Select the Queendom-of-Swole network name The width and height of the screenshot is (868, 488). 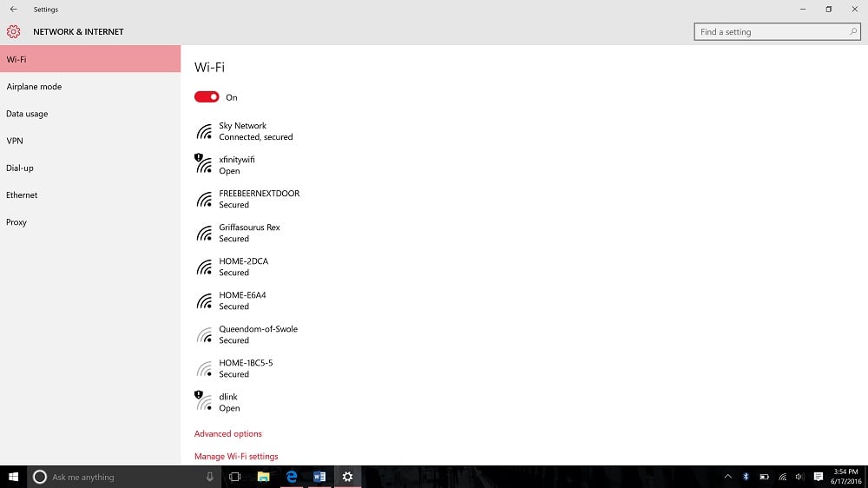point(258,329)
